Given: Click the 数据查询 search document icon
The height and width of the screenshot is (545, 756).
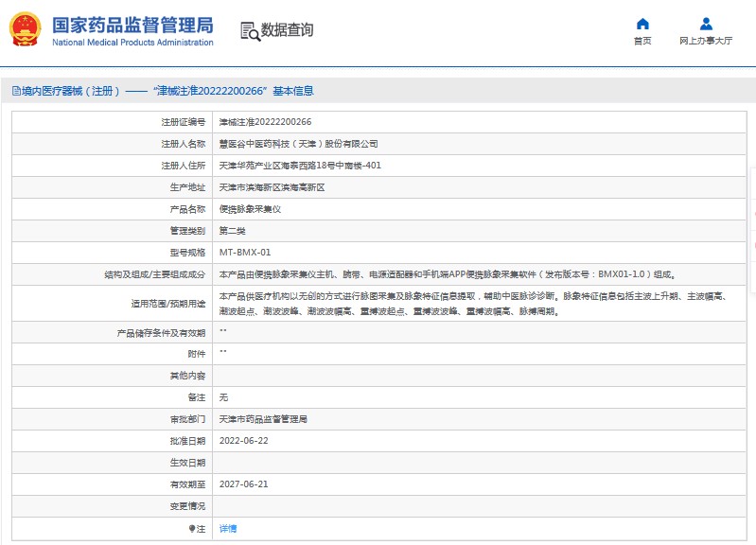Looking at the screenshot, I should pyautogui.click(x=250, y=31).
